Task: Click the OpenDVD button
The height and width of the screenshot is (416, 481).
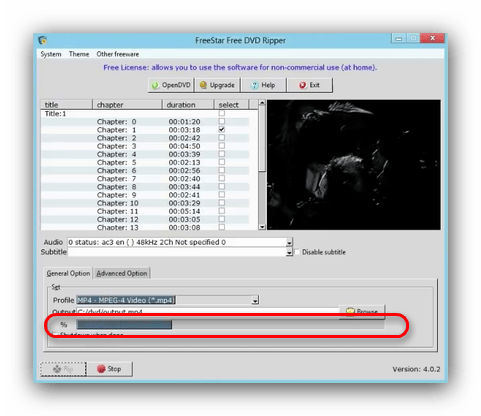Action: 171,85
